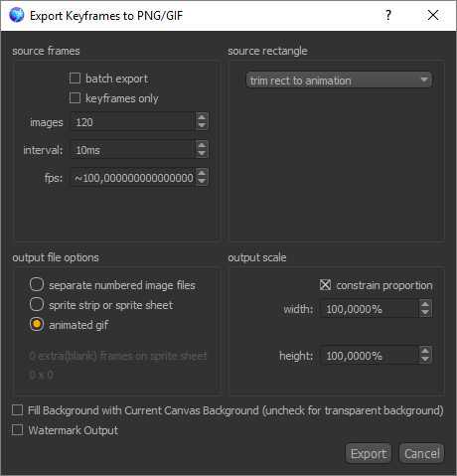The width and height of the screenshot is (457, 476).
Task: Open the trim rect to animation dropdown
Action: pyautogui.click(x=339, y=80)
